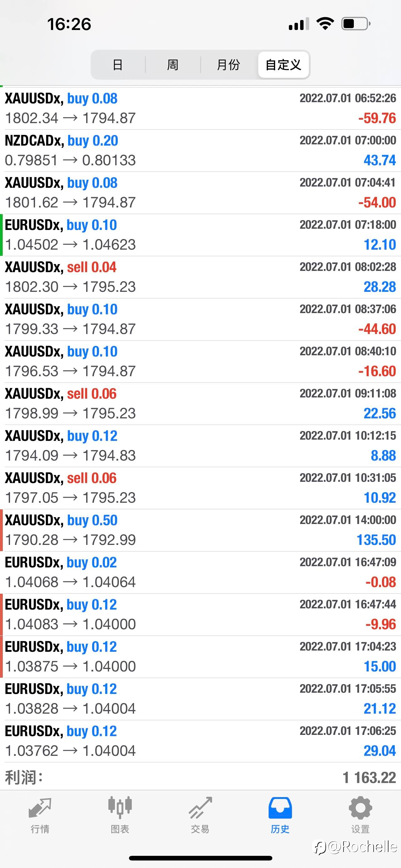Select the EURUSDx buy 0.10 trade row
This screenshot has height=868, width=401.
pyautogui.click(x=200, y=235)
